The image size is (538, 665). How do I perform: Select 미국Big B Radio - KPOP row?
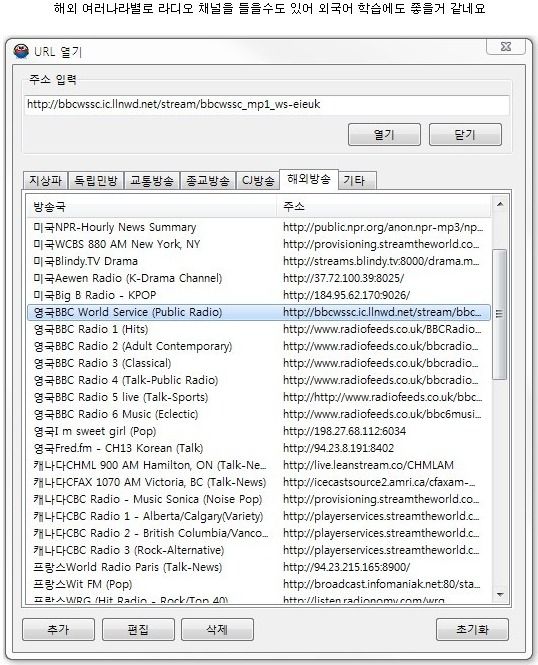pyautogui.click(x=259, y=295)
